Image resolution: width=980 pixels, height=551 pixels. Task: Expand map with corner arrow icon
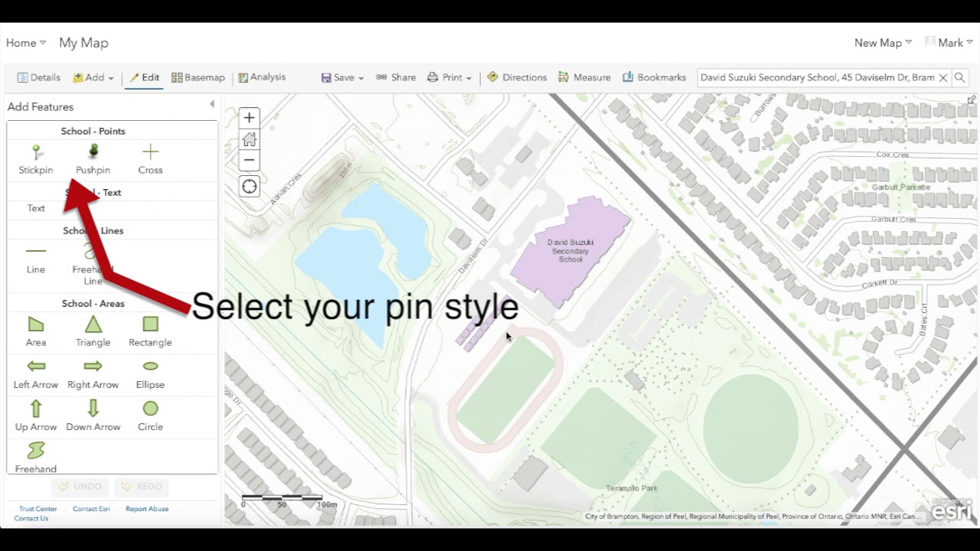coord(971,100)
